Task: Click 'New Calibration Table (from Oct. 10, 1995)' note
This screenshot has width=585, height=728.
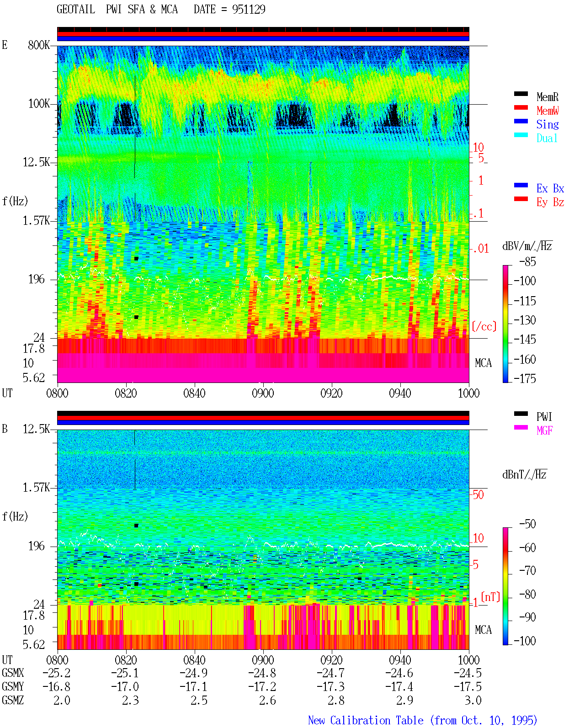Action: (423, 721)
